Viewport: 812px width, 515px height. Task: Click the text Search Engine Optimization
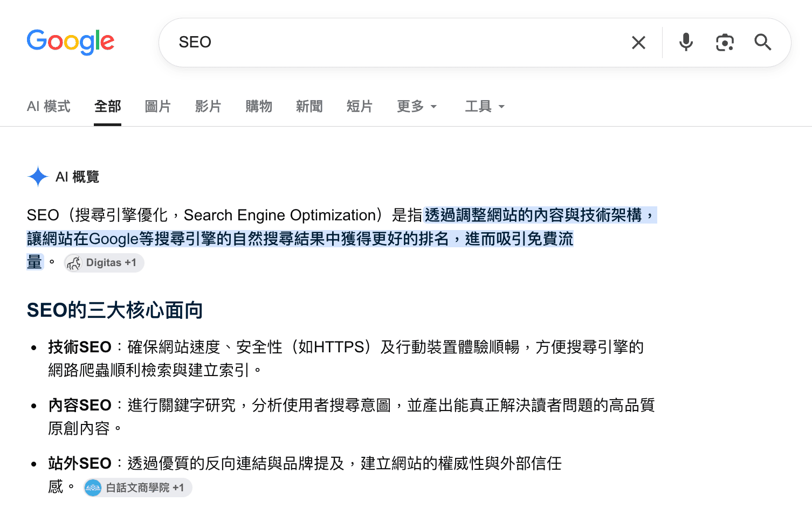pos(280,215)
